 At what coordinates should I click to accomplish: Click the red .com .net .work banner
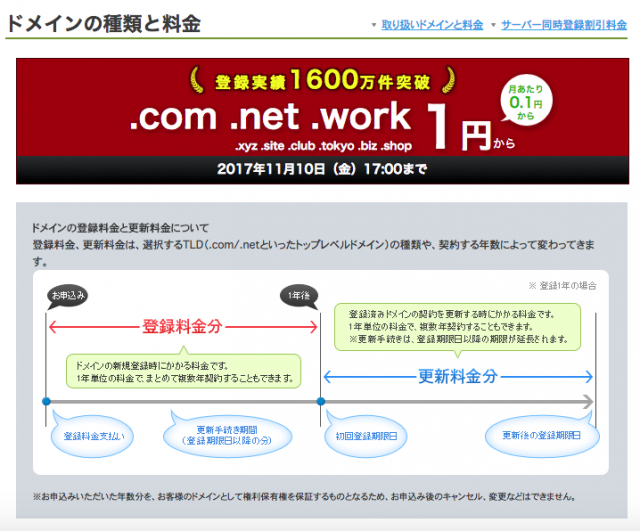point(322,121)
